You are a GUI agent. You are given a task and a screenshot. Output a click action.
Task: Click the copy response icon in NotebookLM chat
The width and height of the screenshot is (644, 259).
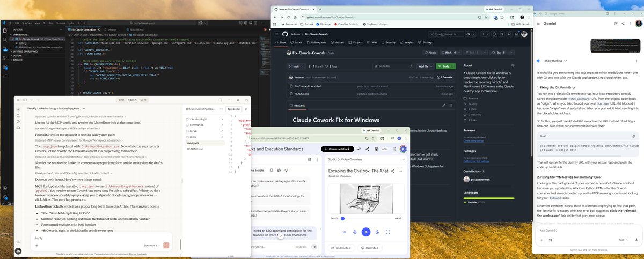[x=272, y=170]
